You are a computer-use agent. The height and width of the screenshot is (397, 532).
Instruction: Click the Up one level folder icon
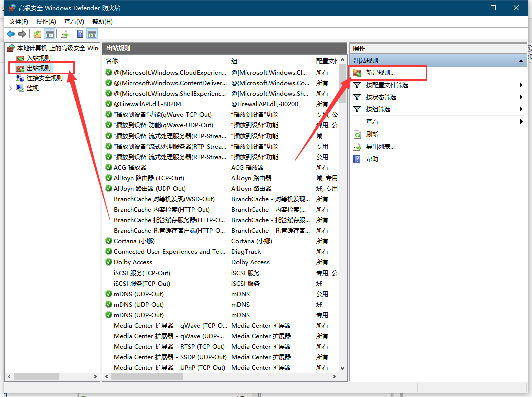pos(37,34)
